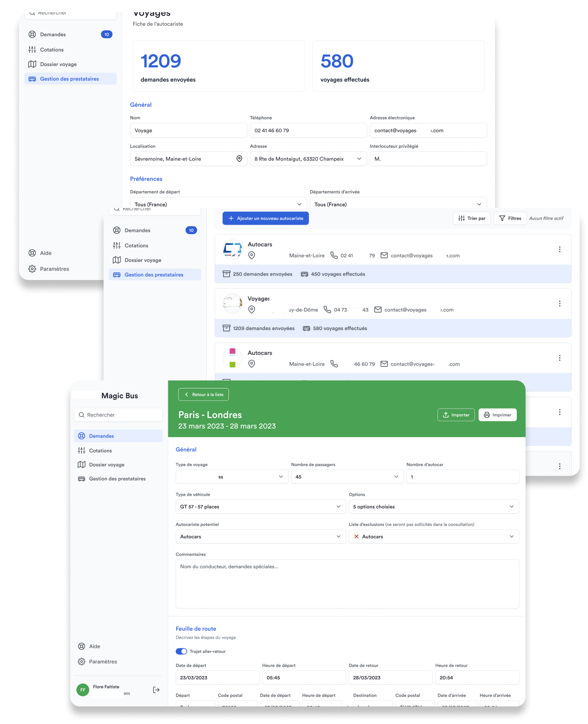Viewport: 588px width, 724px height.
Task: Select Dossier voyage in Magic Bus sidebar
Action: click(106, 465)
